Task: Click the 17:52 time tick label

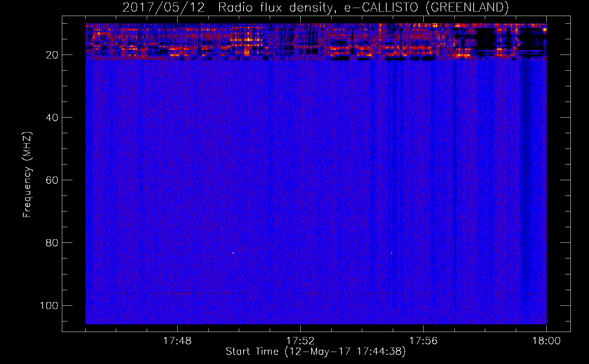Action: pos(300,341)
